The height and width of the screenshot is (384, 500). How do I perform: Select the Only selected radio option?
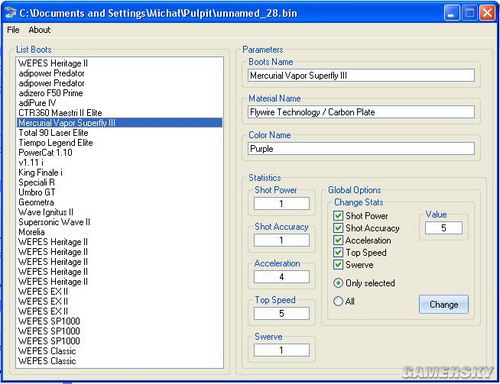pyautogui.click(x=338, y=283)
